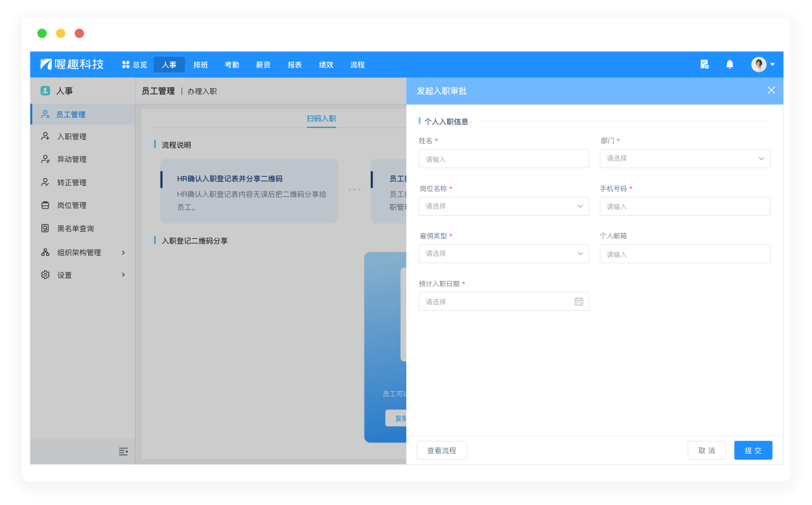Click the 员工管理 breadcrumb
This screenshot has width=812, height=505.
[x=158, y=91]
